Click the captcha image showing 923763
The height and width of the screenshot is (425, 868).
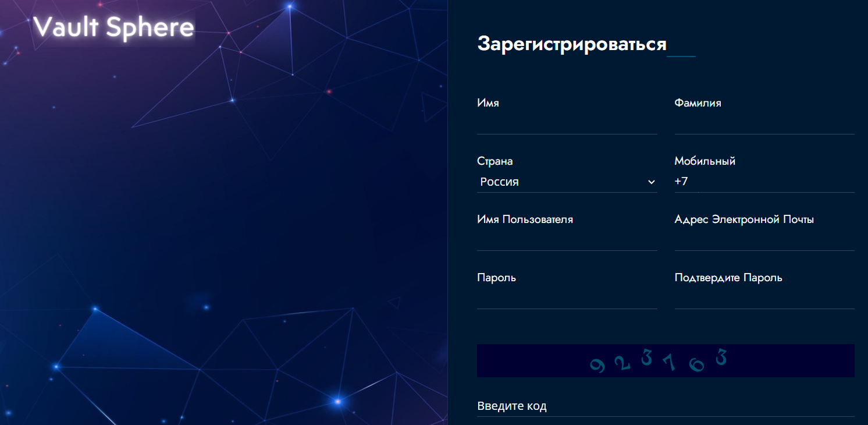pyautogui.click(x=666, y=360)
